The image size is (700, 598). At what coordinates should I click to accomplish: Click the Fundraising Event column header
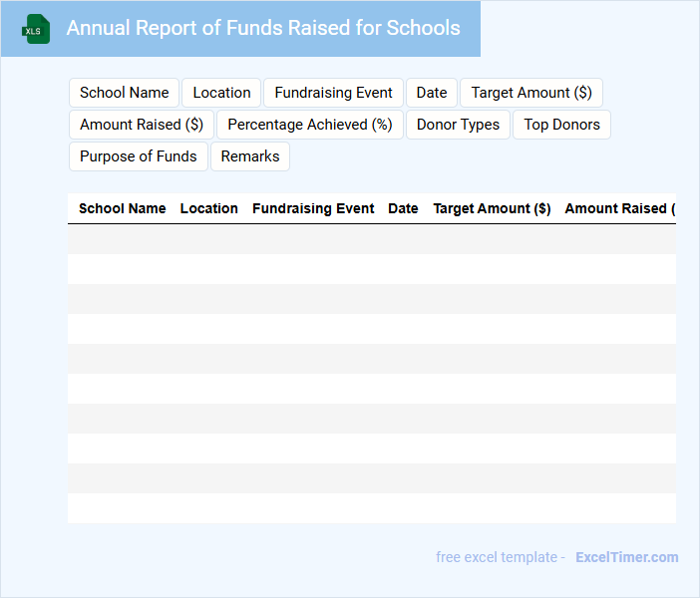(x=313, y=208)
